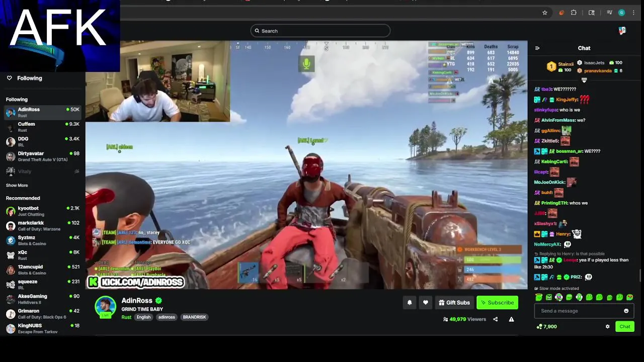This screenshot has width=644, height=362.
Task: Click the orange extension icon in the toolbar
Action: pos(561,13)
